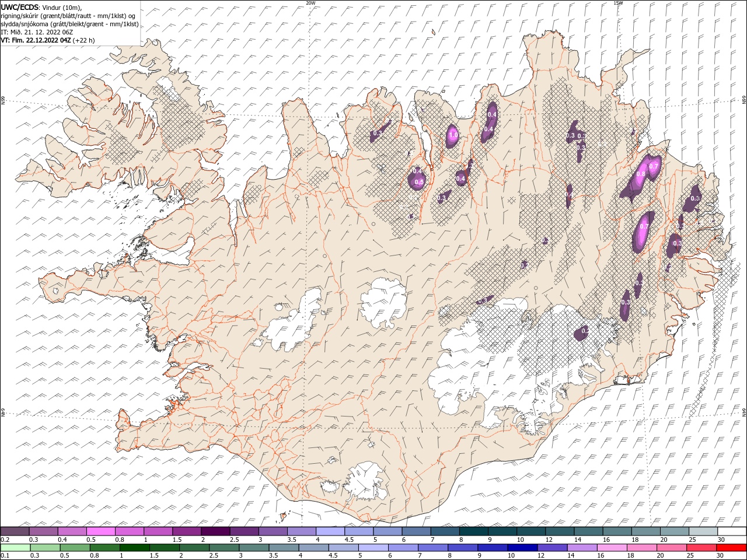Click the light violet 14 rain legend swatch
This screenshot has width=747, height=560.
[582, 547]
